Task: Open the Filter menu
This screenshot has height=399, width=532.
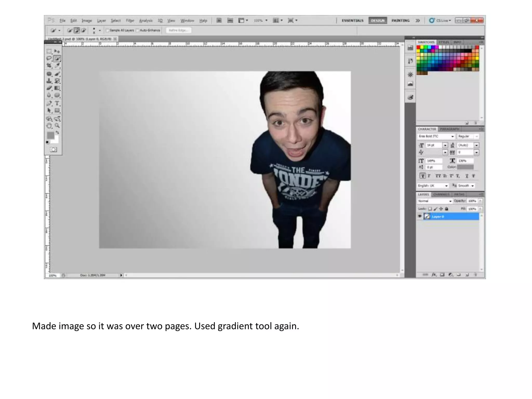Action: (130, 21)
